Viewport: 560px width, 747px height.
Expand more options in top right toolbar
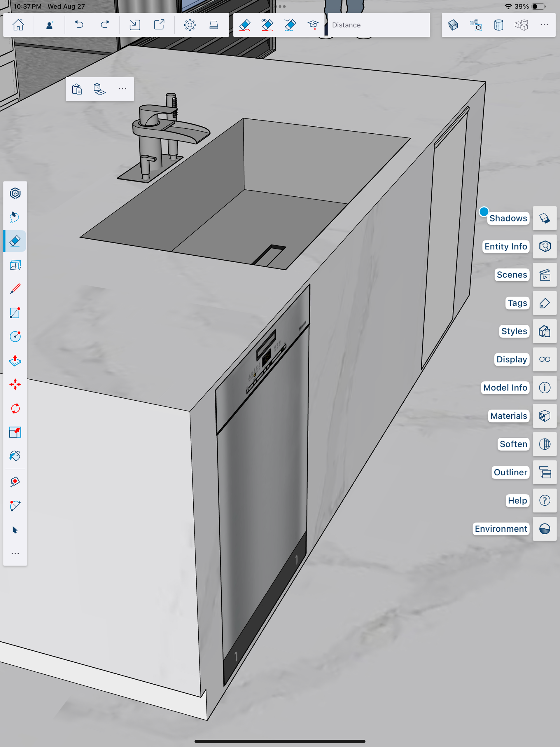[544, 25]
